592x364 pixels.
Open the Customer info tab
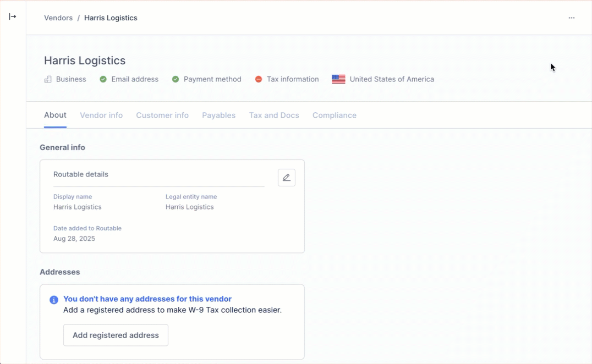(162, 115)
